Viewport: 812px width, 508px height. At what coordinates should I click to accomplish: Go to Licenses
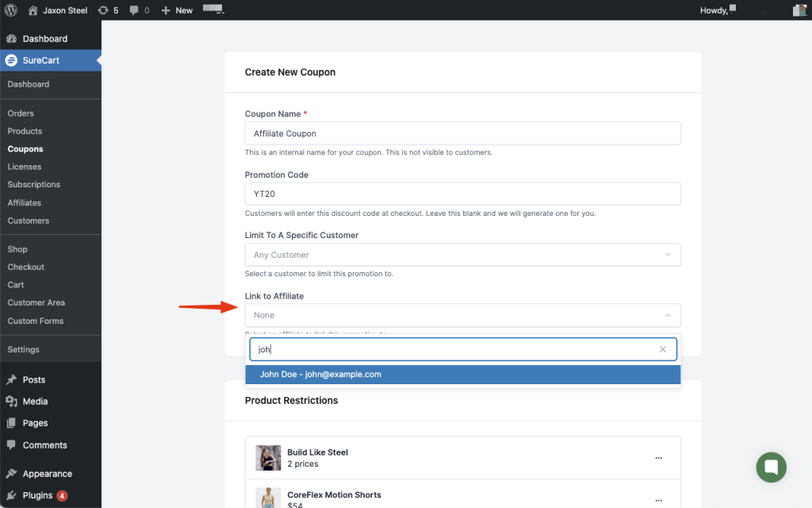[x=25, y=167]
